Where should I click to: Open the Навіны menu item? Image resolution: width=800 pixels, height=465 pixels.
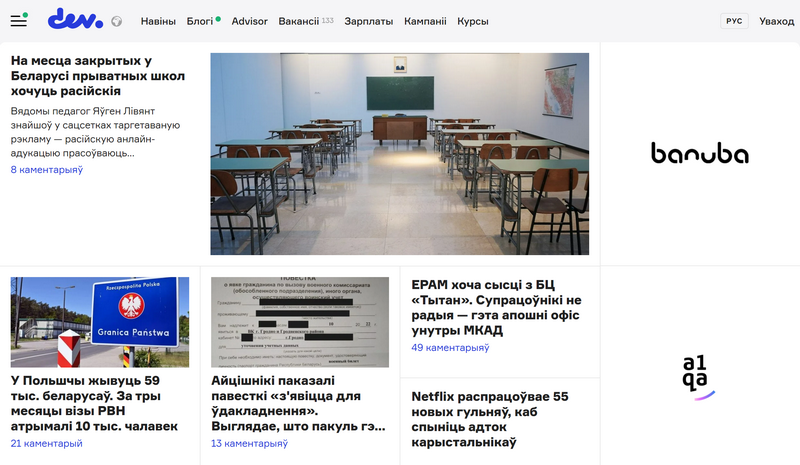(158, 21)
